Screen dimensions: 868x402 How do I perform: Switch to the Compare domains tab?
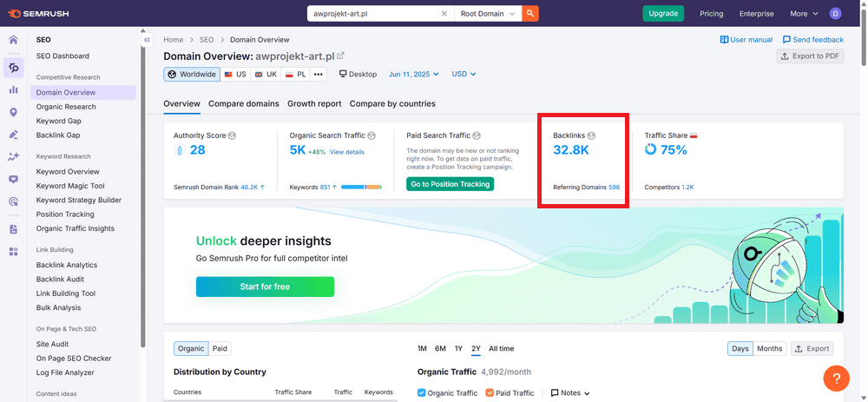point(244,103)
